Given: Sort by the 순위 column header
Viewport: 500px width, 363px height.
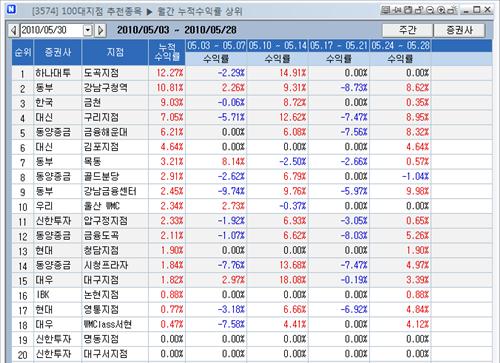Looking at the screenshot, I should pyautogui.click(x=23, y=52).
